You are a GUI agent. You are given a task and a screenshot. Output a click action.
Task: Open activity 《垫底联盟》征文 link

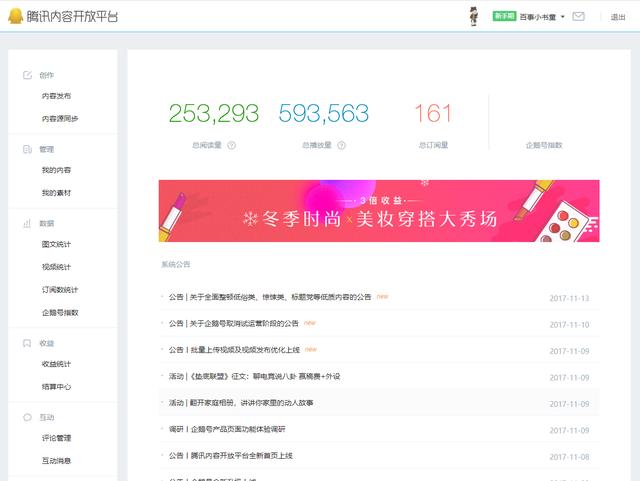pyautogui.click(x=254, y=376)
